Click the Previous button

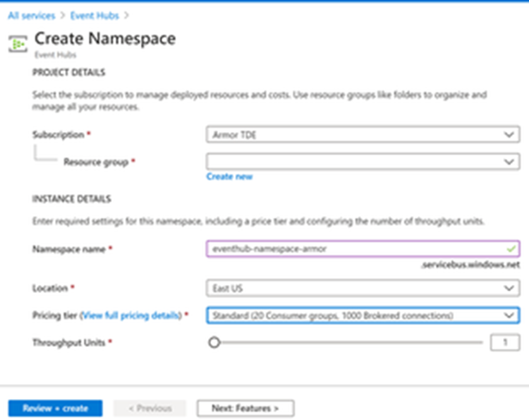point(150,408)
